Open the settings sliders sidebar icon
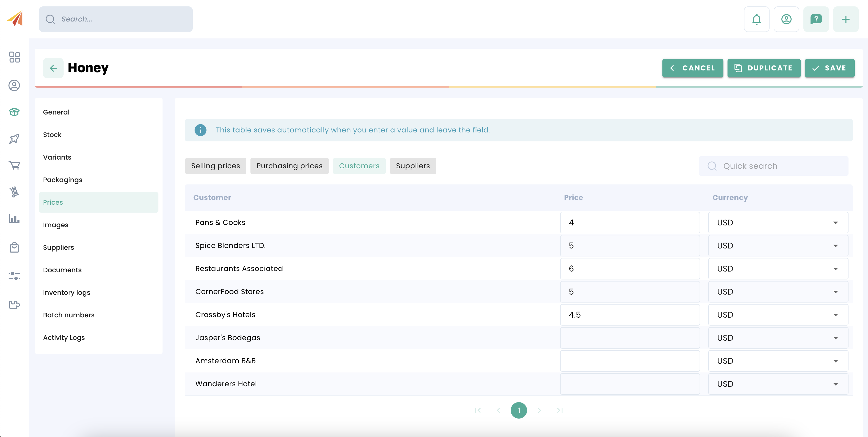 15,276
